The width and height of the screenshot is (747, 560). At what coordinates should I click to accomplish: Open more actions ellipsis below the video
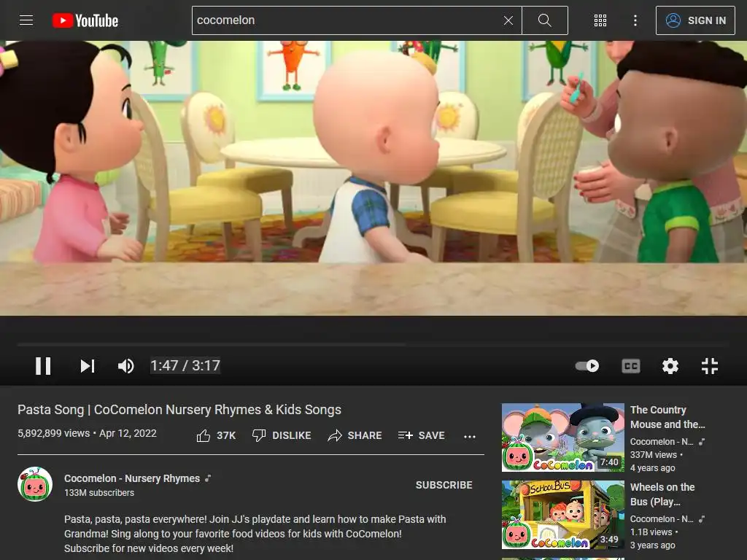coord(470,436)
